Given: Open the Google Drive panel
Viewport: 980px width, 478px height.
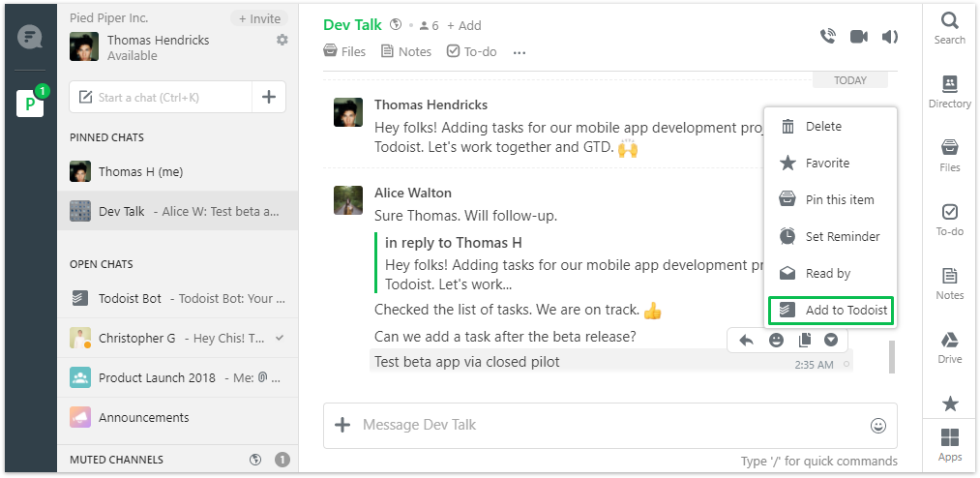Looking at the screenshot, I should point(949,347).
